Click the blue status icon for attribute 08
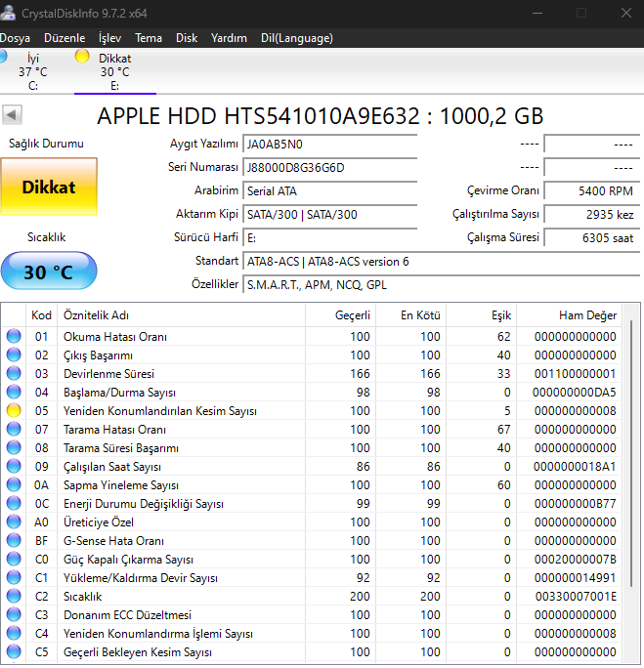Screen dimensions: 644x668 (14, 447)
